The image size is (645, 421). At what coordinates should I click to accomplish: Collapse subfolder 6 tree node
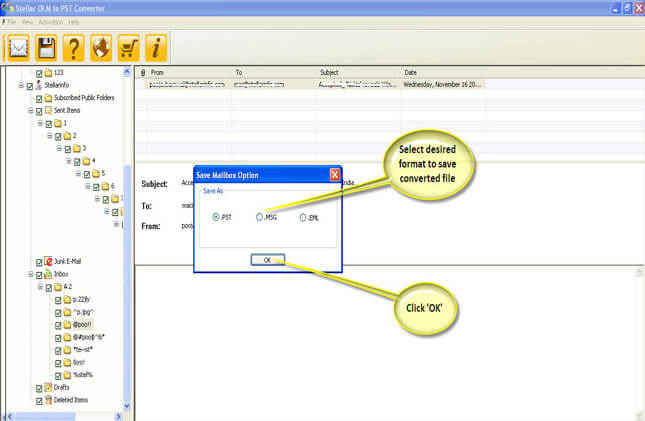[88, 186]
